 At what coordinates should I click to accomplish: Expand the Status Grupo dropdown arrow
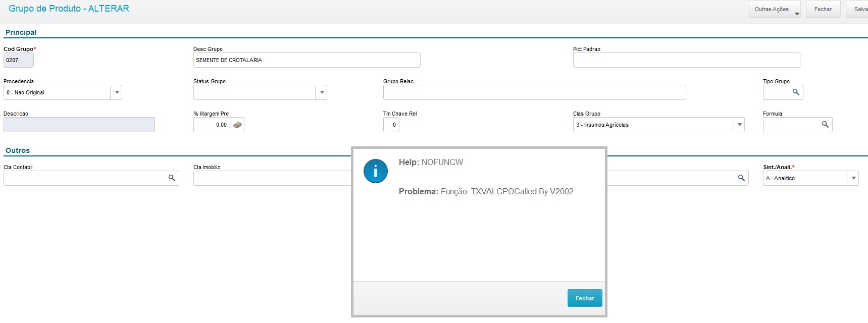tap(322, 92)
